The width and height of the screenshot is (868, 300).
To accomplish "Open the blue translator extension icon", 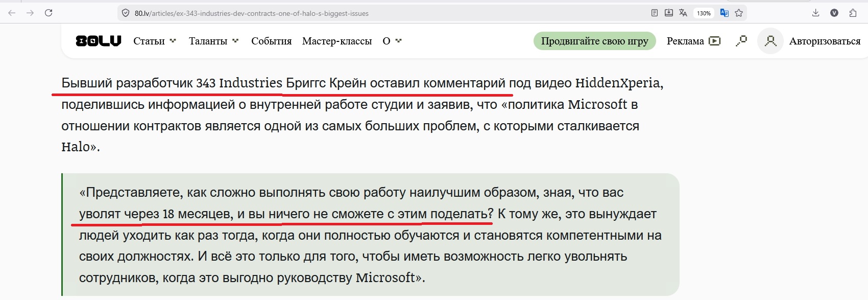I will tap(724, 13).
